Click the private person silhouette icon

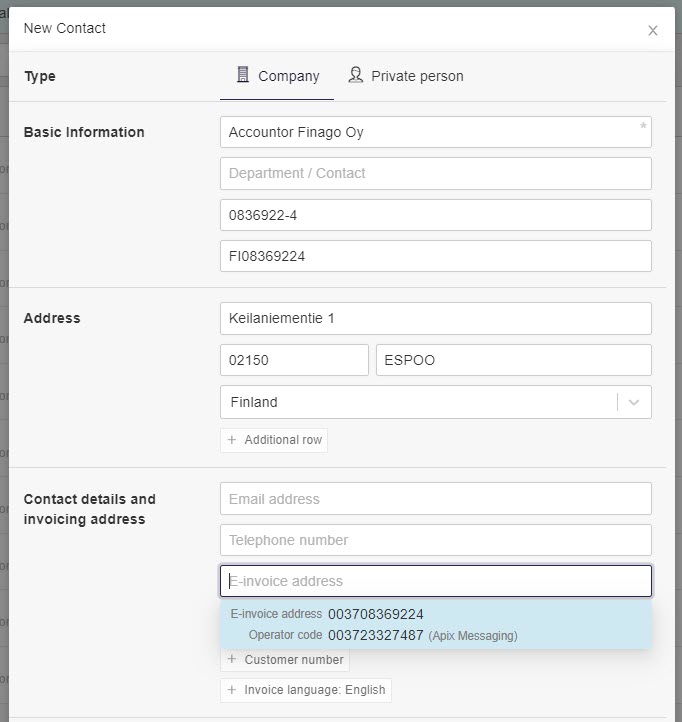coord(356,75)
